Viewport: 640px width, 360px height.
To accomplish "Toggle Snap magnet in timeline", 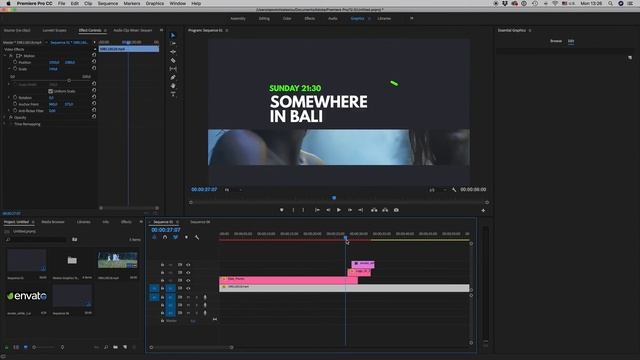I will pos(165,237).
